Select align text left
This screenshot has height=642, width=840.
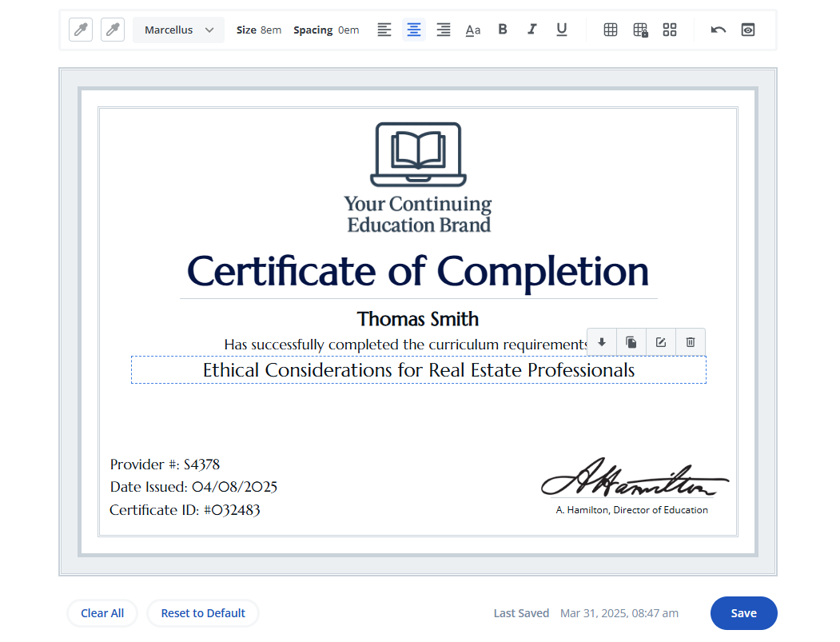[384, 30]
